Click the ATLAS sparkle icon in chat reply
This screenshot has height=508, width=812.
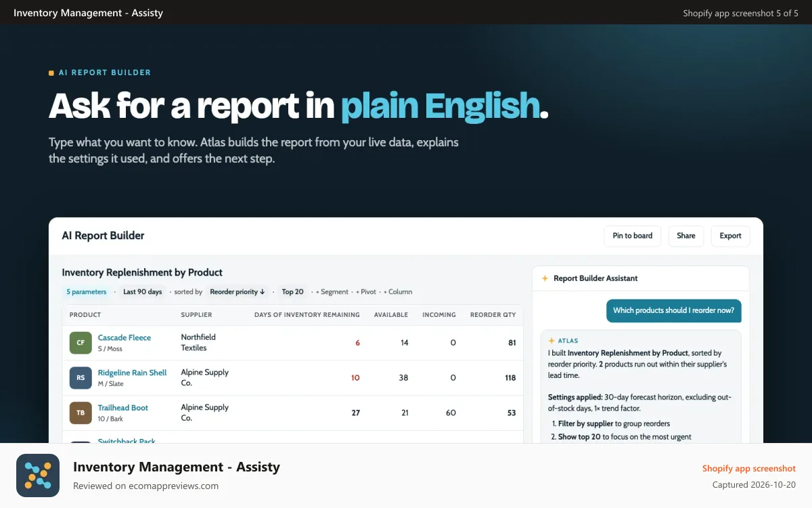551,341
